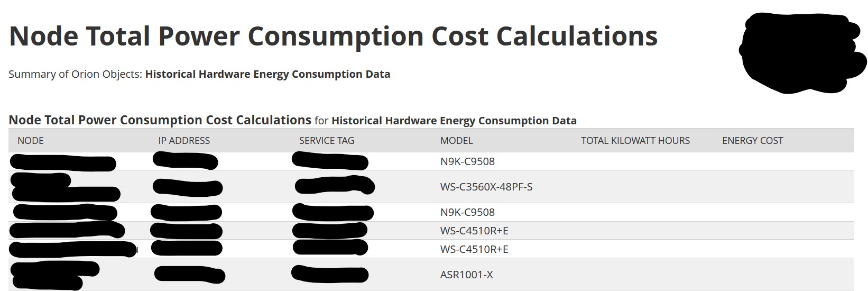Select the second N9K-C9508 model cell
This screenshot has width=868, height=291.
click(x=467, y=212)
